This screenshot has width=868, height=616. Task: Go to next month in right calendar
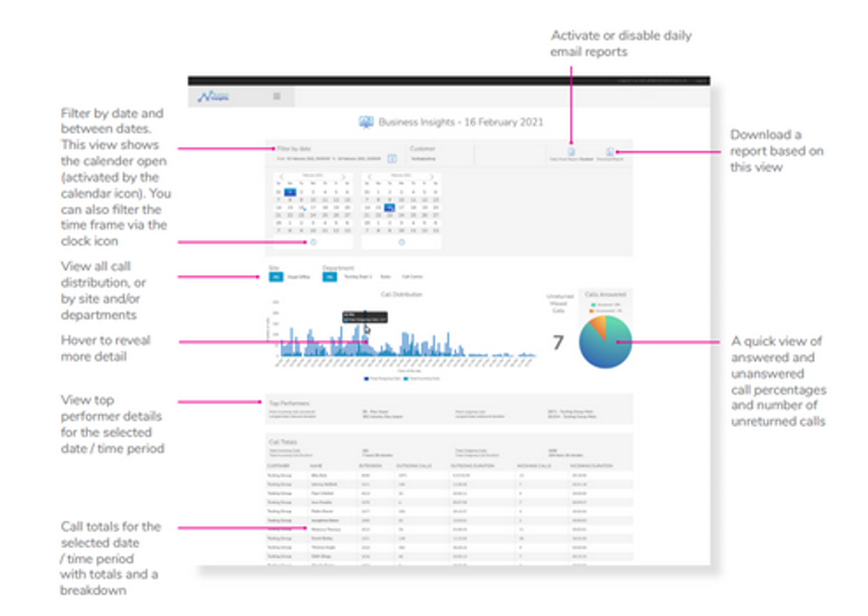(x=432, y=176)
